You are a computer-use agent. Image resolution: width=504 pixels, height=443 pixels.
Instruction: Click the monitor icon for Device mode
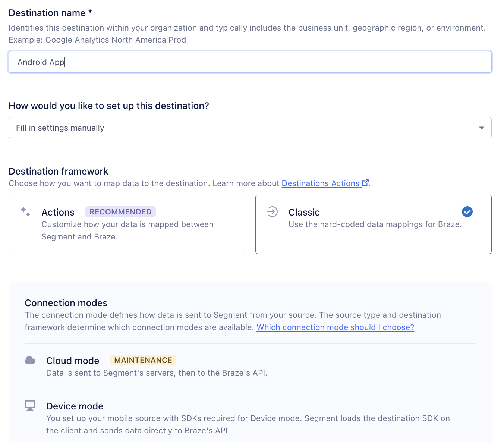(x=30, y=406)
